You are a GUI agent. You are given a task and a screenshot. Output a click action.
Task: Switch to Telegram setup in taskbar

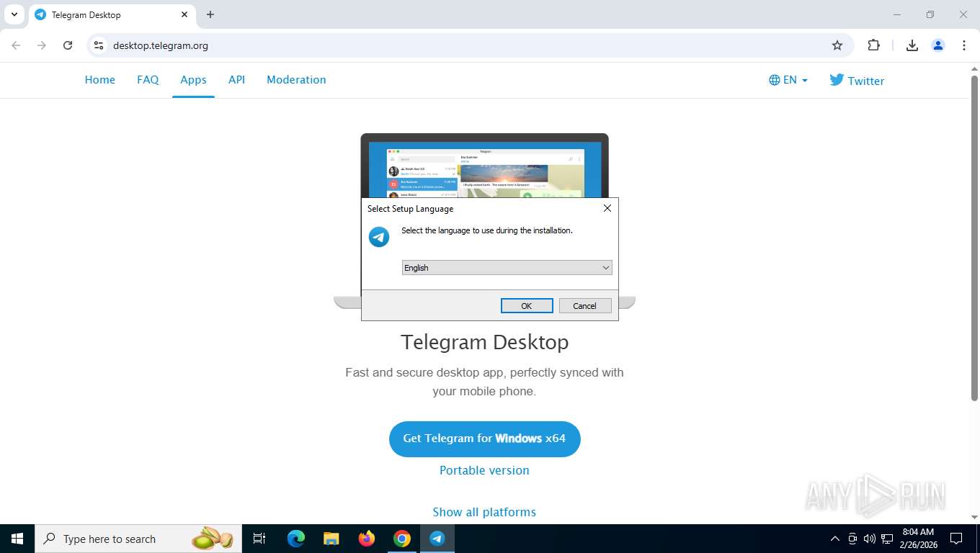tap(437, 539)
